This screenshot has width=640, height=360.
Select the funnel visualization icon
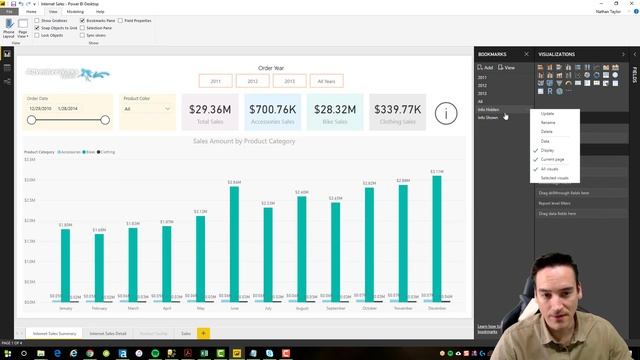(x=559, y=83)
